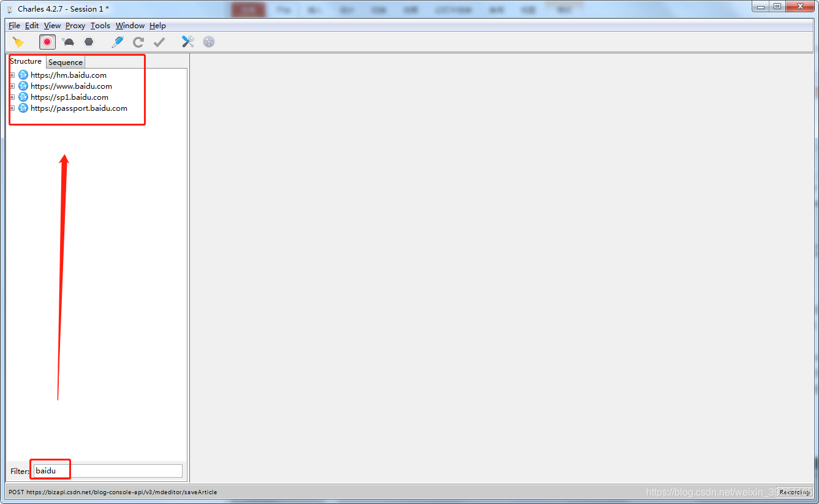Click the Recording status button
819x504 pixels.
pyautogui.click(x=794, y=492)
